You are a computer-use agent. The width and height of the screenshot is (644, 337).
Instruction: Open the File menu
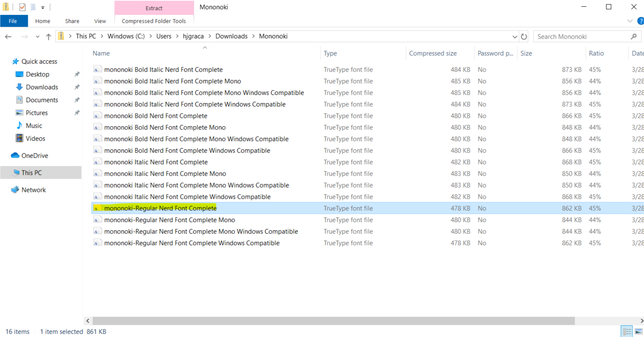coord(13,21)
